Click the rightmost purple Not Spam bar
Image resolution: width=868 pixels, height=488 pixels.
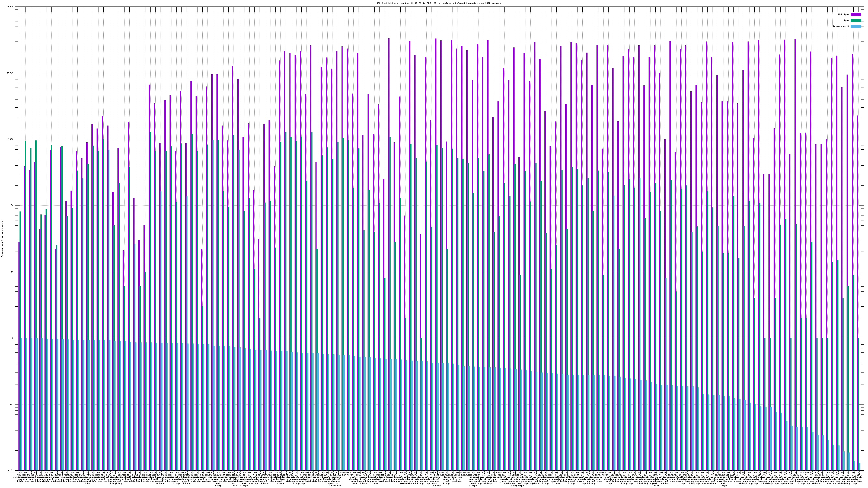point(858,269)
